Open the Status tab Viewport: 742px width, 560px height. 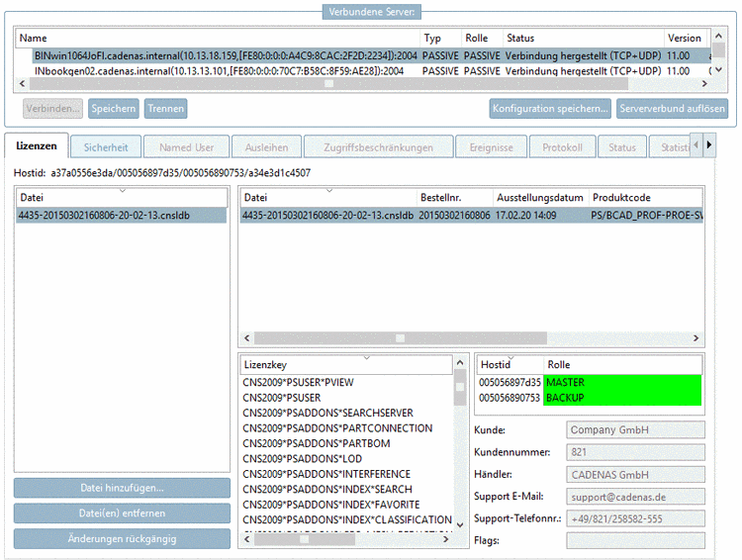coord(622,147)
